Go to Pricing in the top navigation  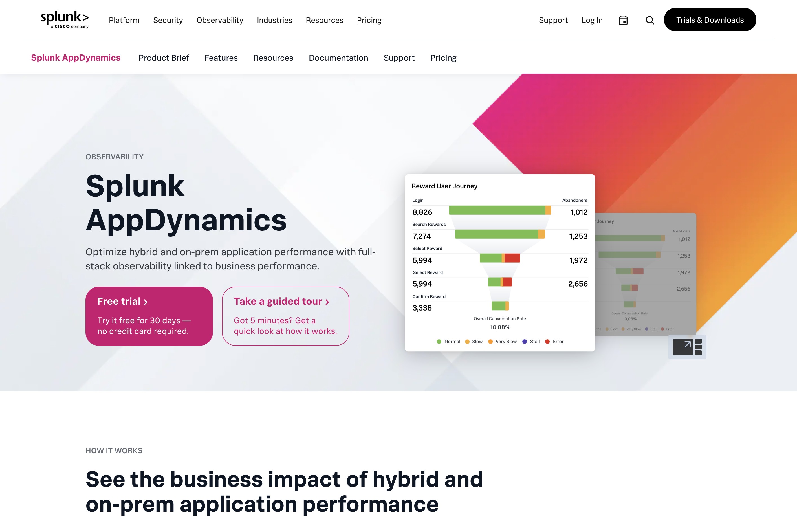369,20
